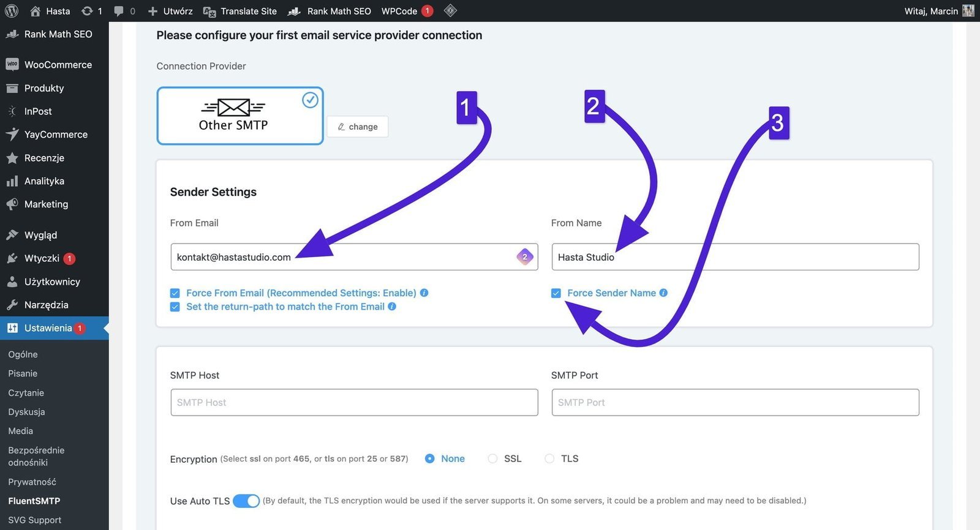Open FluentSMTP settings submenu link
980x530 pixels.
tap(34, 501)
